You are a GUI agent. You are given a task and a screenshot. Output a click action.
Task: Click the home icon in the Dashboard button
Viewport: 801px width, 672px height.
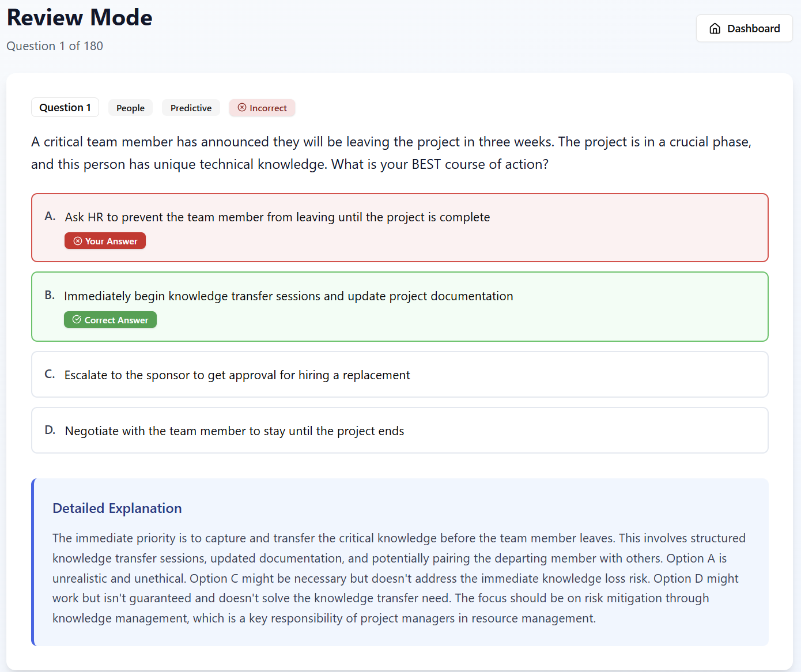point(715,28)
